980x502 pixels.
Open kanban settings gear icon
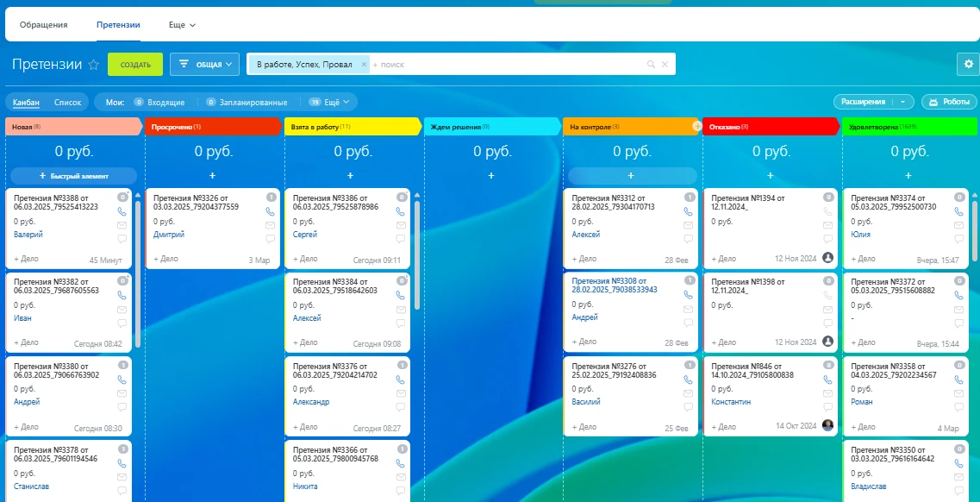click(969, 64)
